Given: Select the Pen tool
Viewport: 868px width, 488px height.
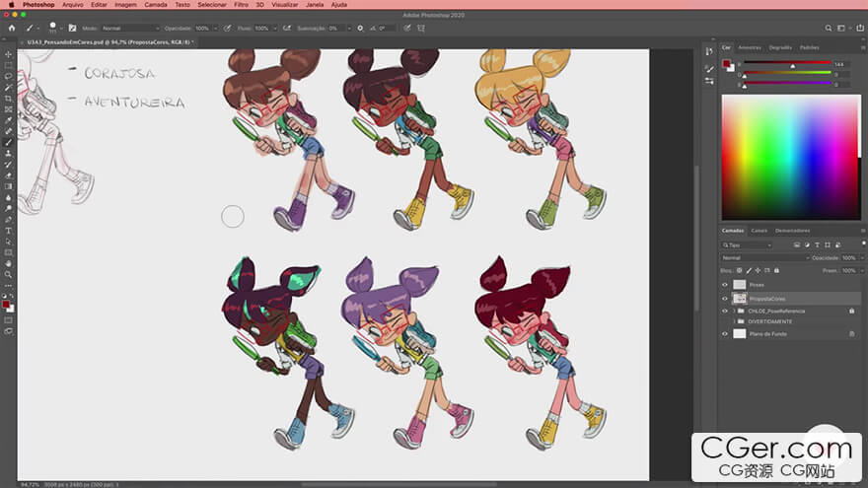Looking at the screenshot, I should (x=8, y=220).
